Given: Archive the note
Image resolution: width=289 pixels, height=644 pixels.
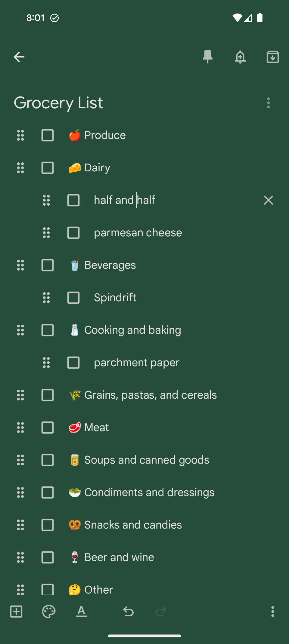Looking at the screenshot, I should point(272,57).
